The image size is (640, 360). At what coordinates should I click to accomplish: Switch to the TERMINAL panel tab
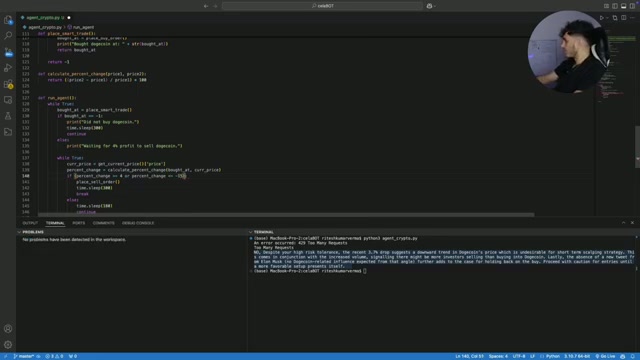click(x=55, y=223)
